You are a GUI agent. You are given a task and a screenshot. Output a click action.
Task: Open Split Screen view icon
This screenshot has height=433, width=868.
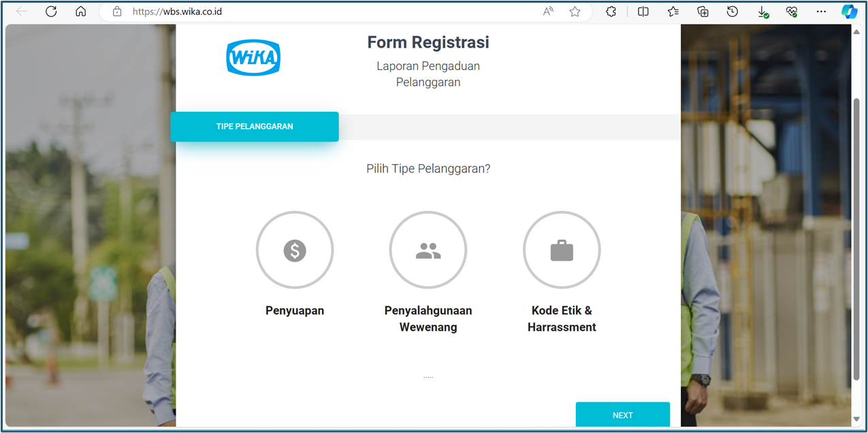(x=643, y=11)
